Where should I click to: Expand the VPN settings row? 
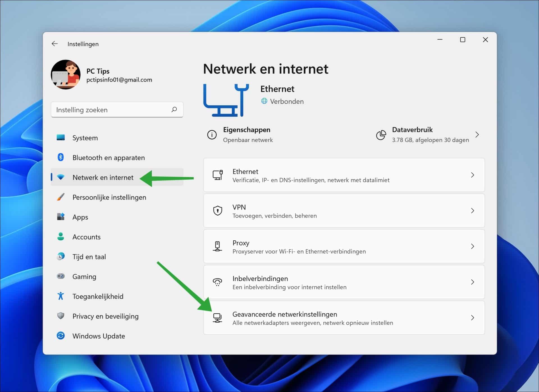(473, 211)
